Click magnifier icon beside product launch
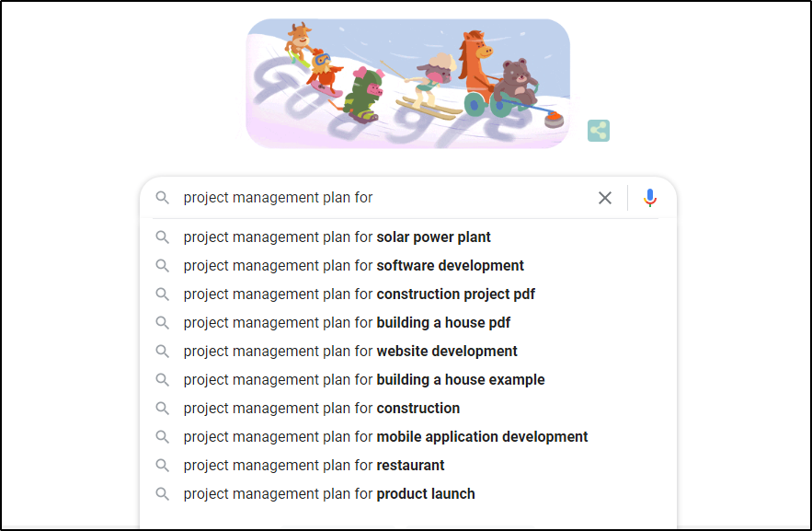The image size is (812, 531). click(x=163, y=494)
